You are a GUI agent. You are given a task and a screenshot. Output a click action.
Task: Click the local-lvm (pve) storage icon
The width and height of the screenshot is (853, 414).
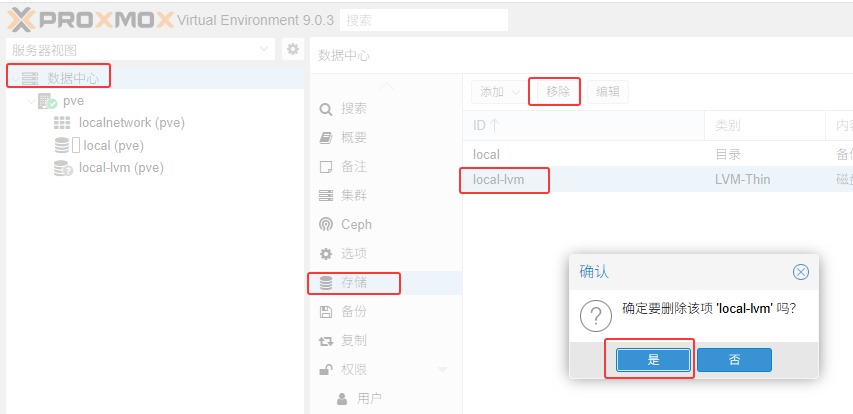tap(62, 168)
